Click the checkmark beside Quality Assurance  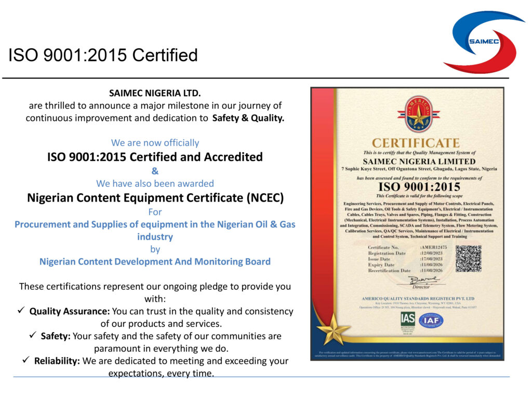point(22,311)
